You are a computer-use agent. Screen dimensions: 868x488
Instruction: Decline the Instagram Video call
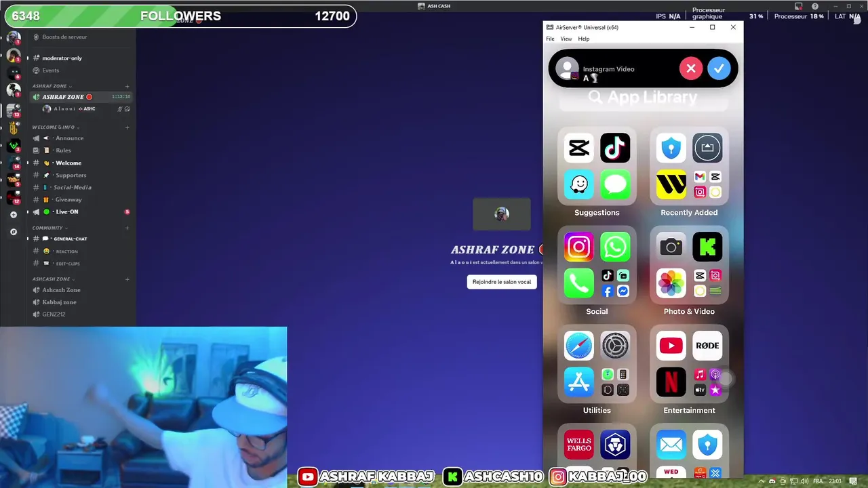[x=690, y=68]
